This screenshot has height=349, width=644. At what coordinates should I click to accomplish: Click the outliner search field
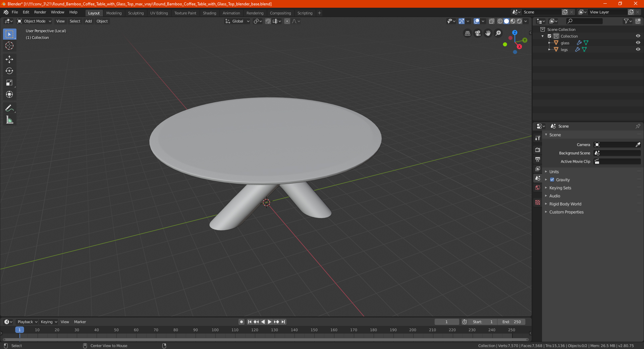click(584, 21)
